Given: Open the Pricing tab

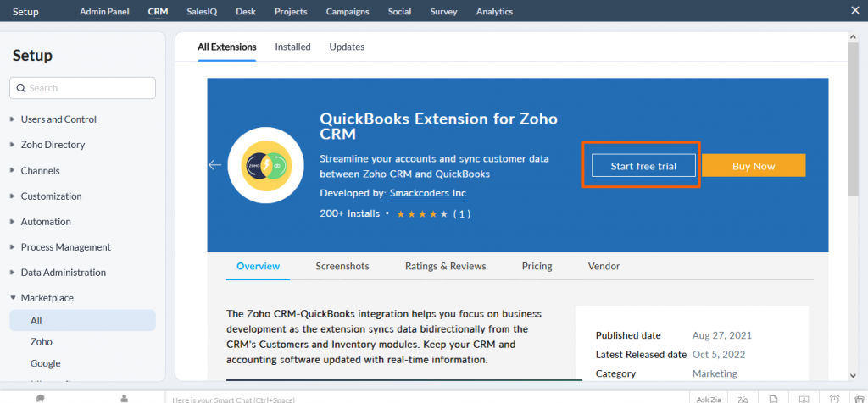Looking at the screenshot, I should coord(537,267).
